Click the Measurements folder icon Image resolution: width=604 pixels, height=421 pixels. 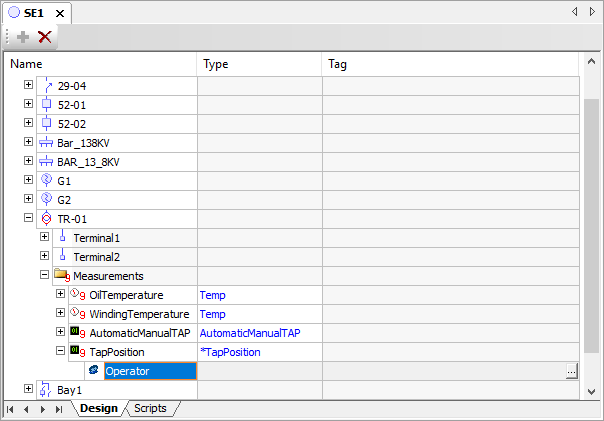point(62,276)
